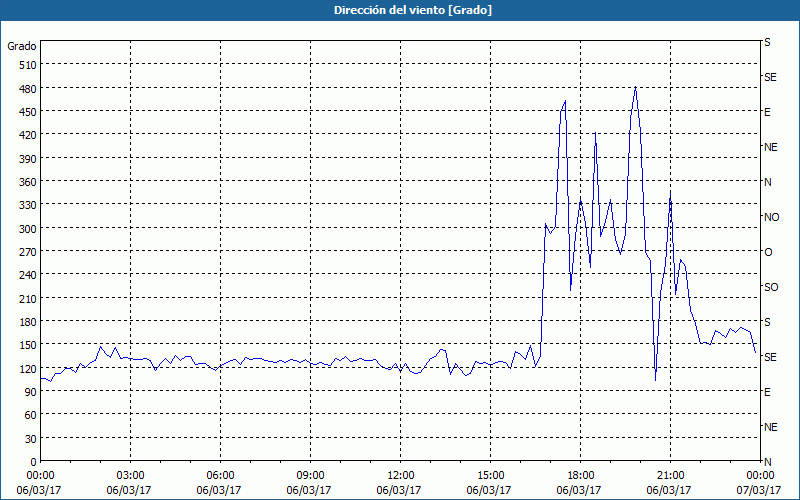The width and height of the screenshot is (800, 500).
Task: Select the "S" compass label level with 180
Action: [767, 322]
